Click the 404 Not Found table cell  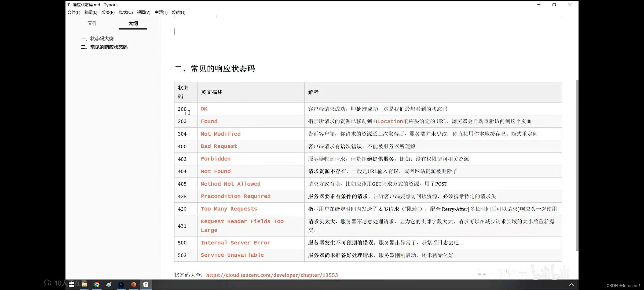(x=215, y=171)
